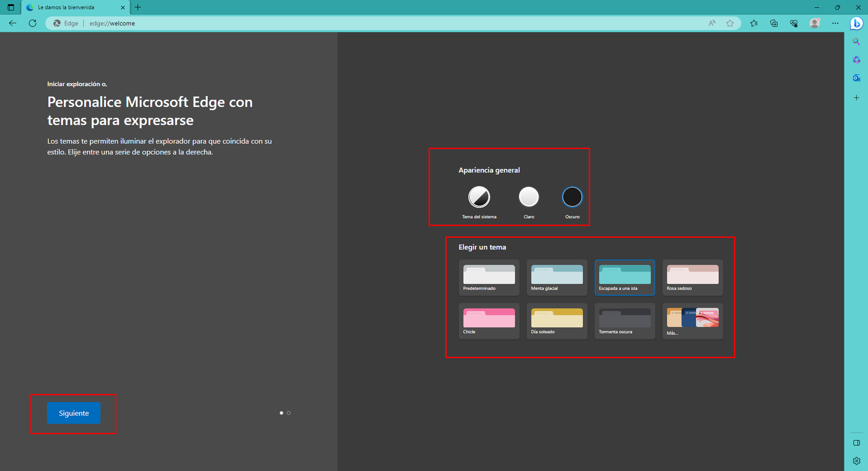The width and height of the screenshot is (868, 471).
Task: Select the 'Le damos la bienvenida' tab
Action: [75, 8]
